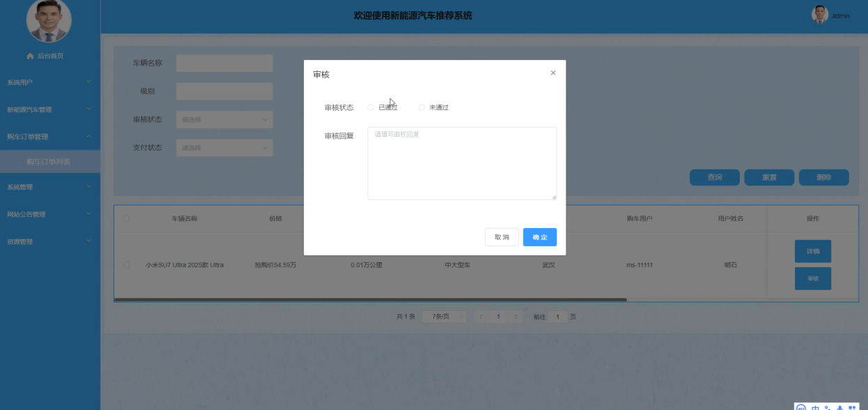Image resolution: width=868 pixels, height=410 pixels.
Task: Click the layout icon in input method toolbar
Action: (x=853, y=407)
